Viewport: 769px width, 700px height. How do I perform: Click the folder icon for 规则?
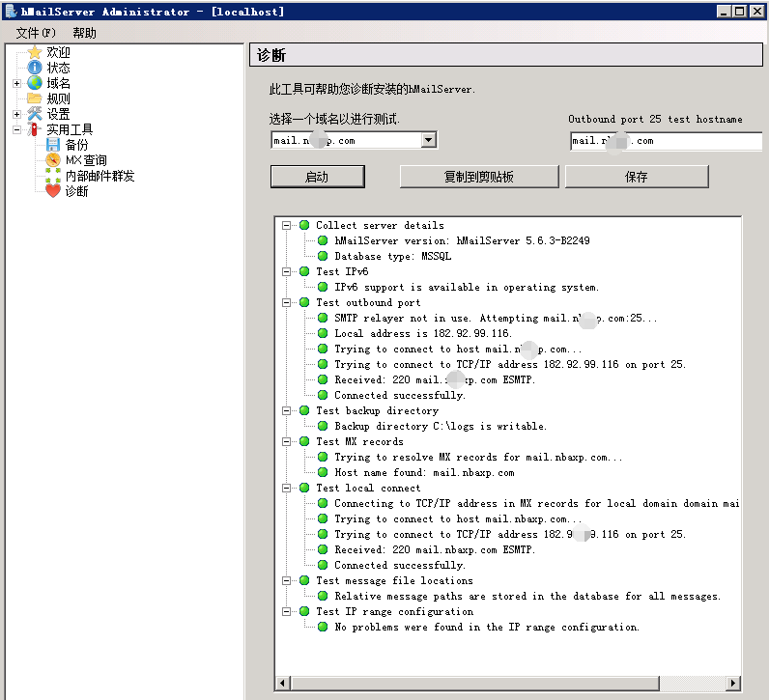[35, 98]
